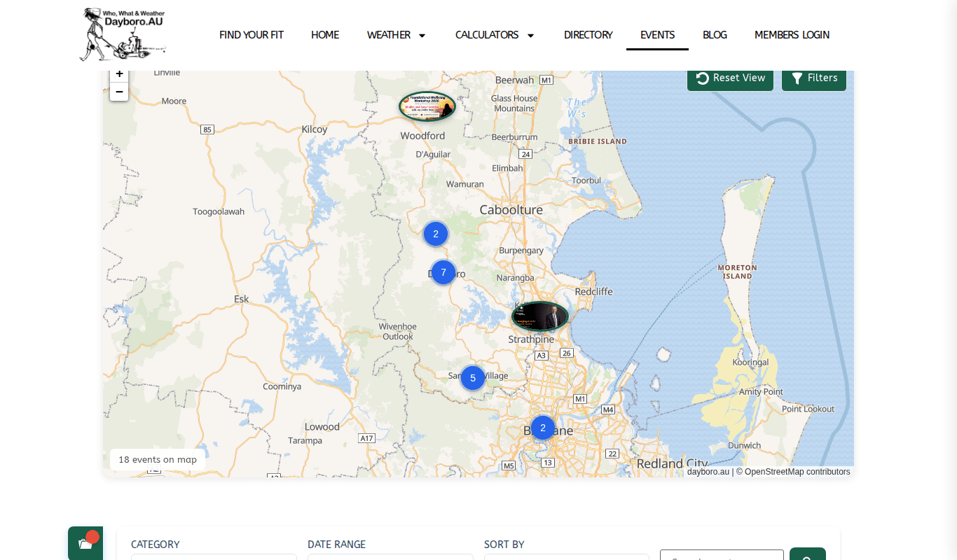Go to Members Login
Screen dimensions: 957x560
point(792,35)
